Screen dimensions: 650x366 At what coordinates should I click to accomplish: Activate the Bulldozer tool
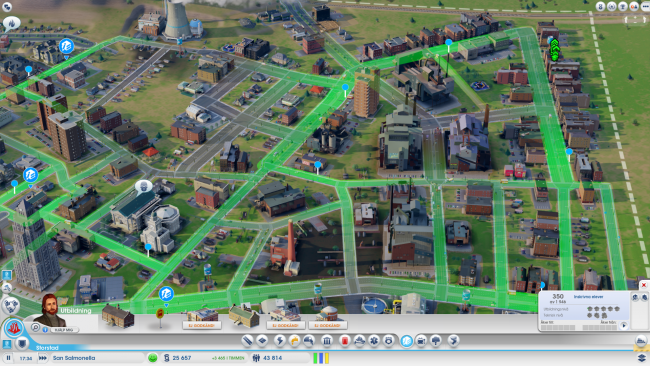(641, 341)
